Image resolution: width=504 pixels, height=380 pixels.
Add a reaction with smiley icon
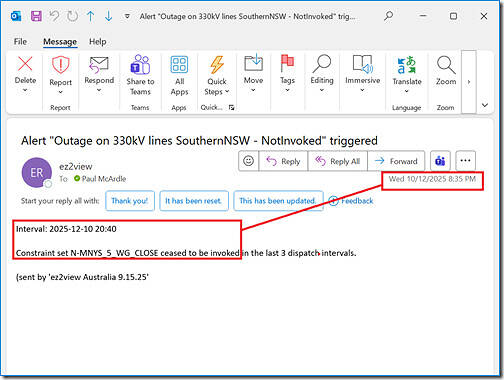click(x=248, y=161)
